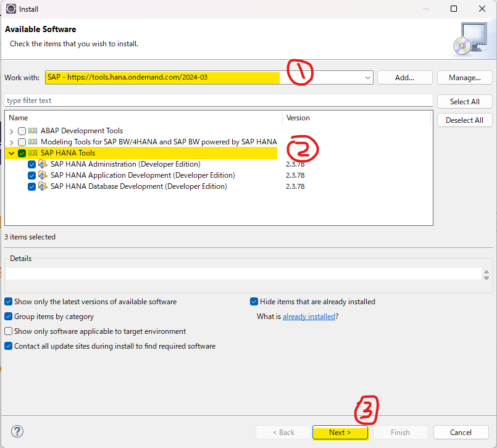This screenshot has width=497, height=448.
Task: Select the ABAP Development Tools row label
Action: click(x=81, y=131)
